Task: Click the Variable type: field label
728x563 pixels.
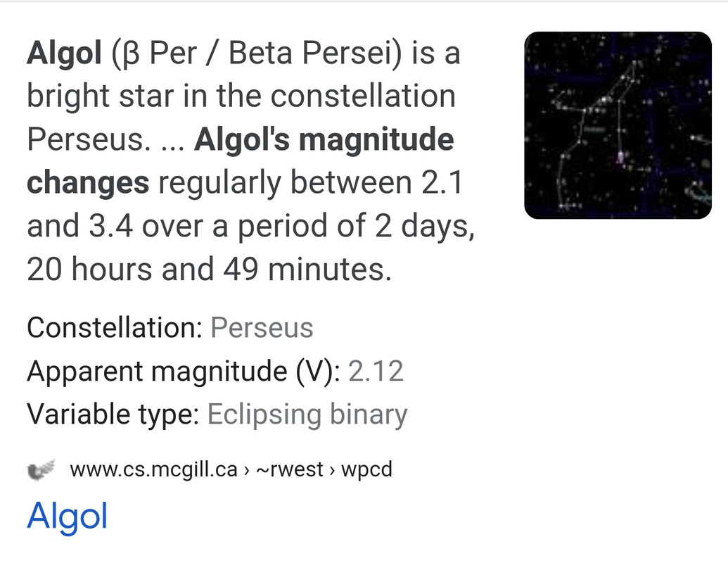Action: (x=113, y=415)
